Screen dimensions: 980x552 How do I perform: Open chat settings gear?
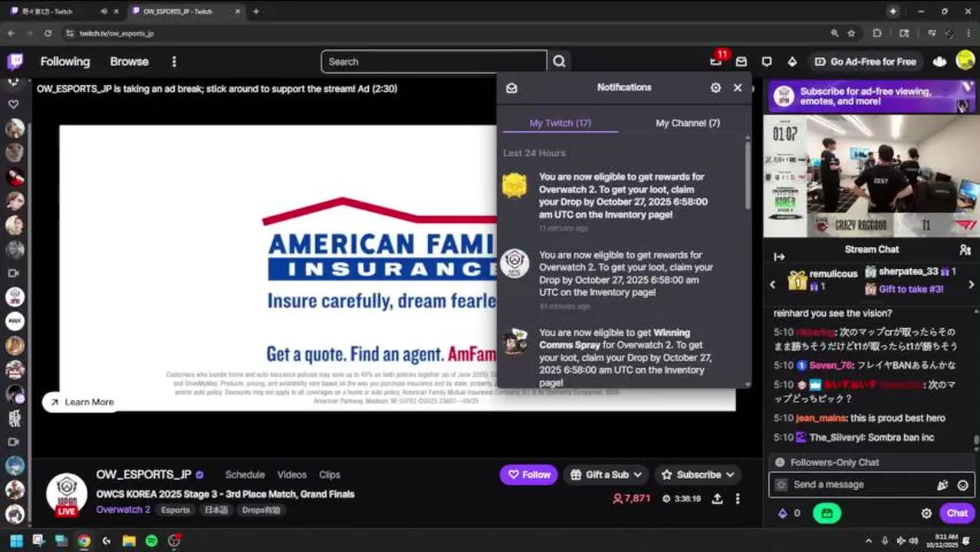tap(926, 514)
